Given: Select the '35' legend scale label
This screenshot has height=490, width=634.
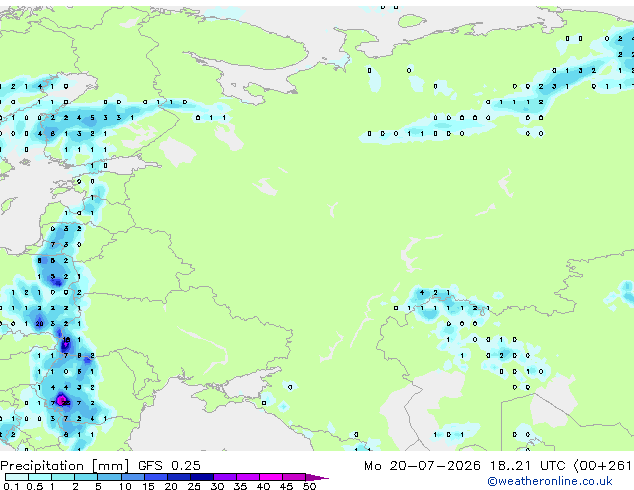Looking at the screenshot, I should tap(240, 486).
